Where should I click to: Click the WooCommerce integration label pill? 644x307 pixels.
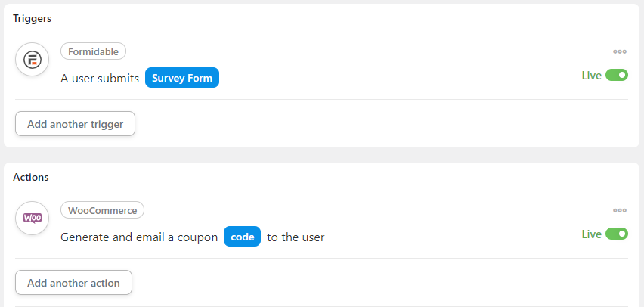(x=102, y=210)
